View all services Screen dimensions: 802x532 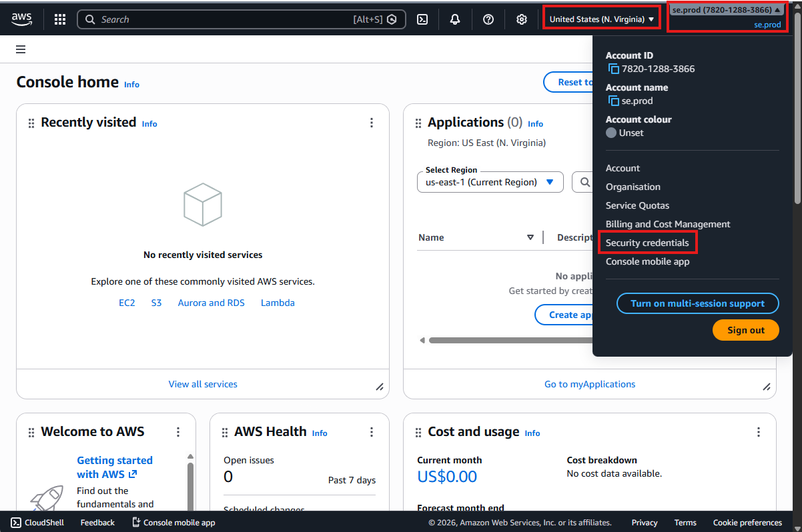(203, 384)
